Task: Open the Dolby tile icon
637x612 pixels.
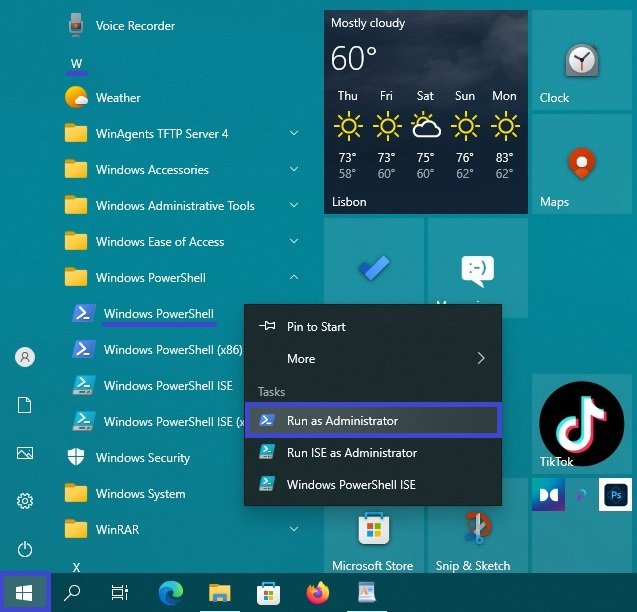Action: [x=548, y=495]
